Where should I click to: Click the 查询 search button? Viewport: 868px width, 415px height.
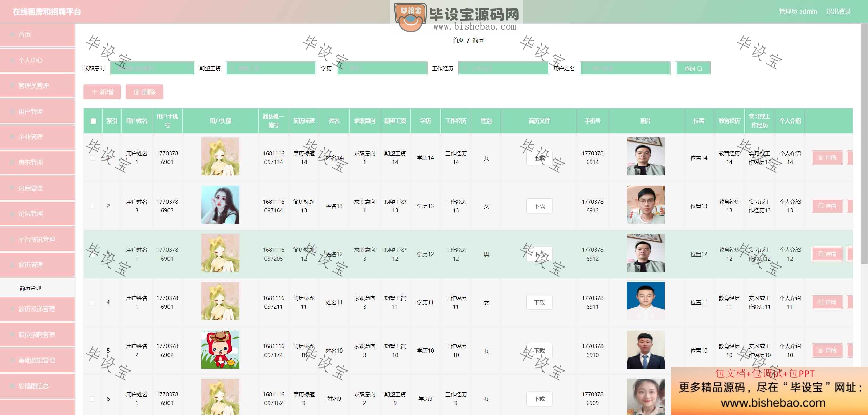pos(693,68)
